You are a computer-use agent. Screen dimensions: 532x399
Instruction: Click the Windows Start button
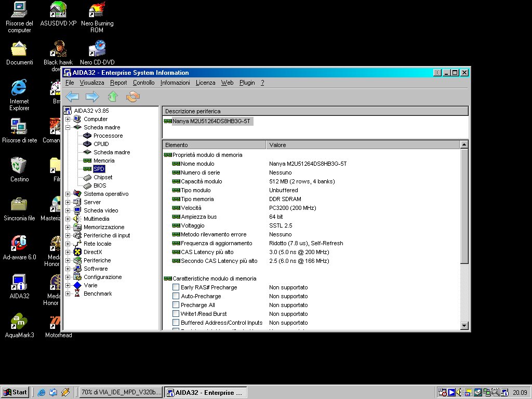pos(15,392)
